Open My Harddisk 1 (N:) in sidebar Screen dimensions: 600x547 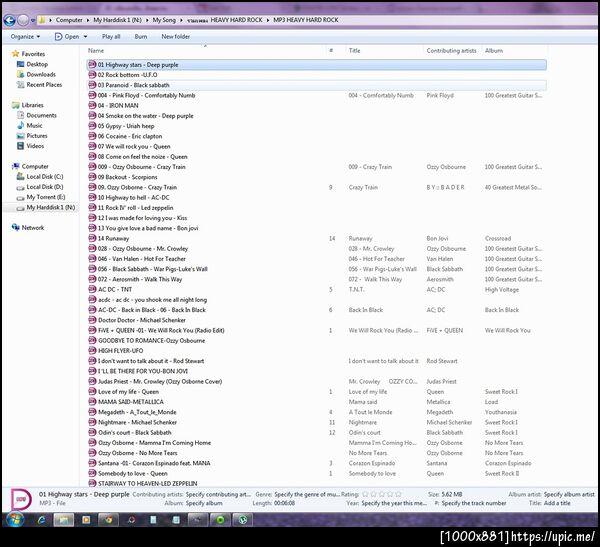coord(51,207)
